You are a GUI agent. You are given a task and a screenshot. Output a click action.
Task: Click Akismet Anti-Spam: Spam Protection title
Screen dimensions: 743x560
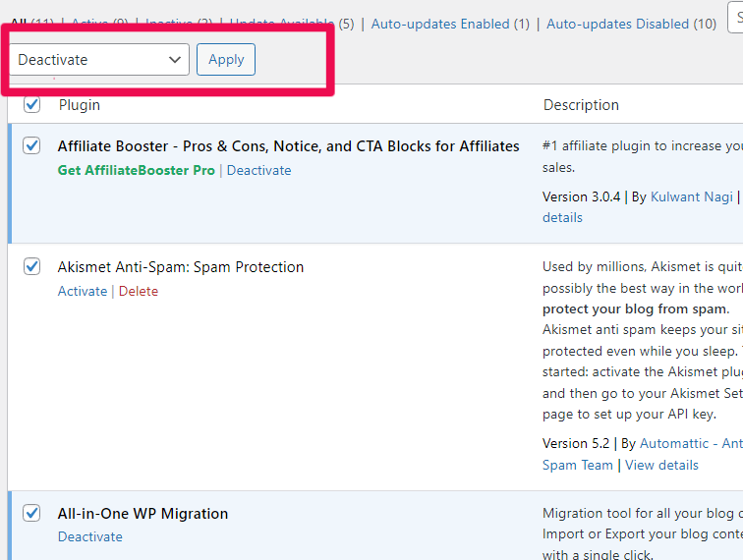pyautogui.click(x=181, y=266)
